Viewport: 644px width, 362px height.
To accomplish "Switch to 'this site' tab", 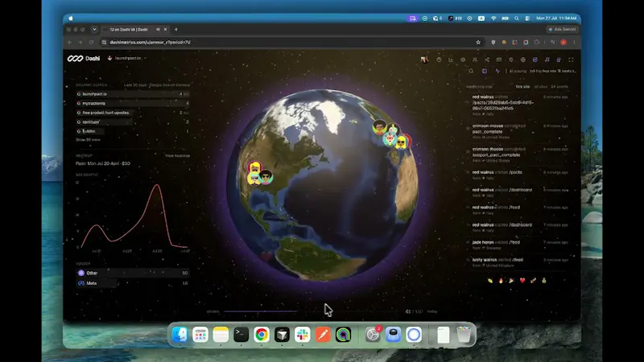I will 522,87.
